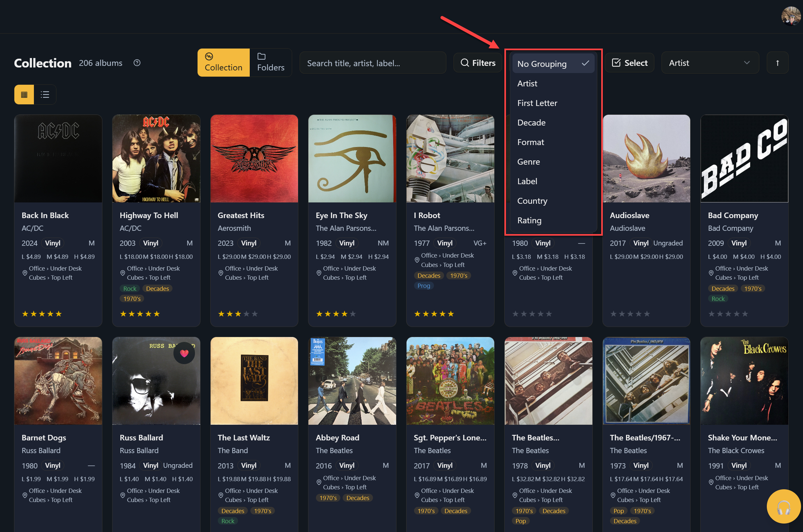Click the Vinyl badge on Back In Black
This screenshot has height=532, width=803.
click(x=52, y=243)
